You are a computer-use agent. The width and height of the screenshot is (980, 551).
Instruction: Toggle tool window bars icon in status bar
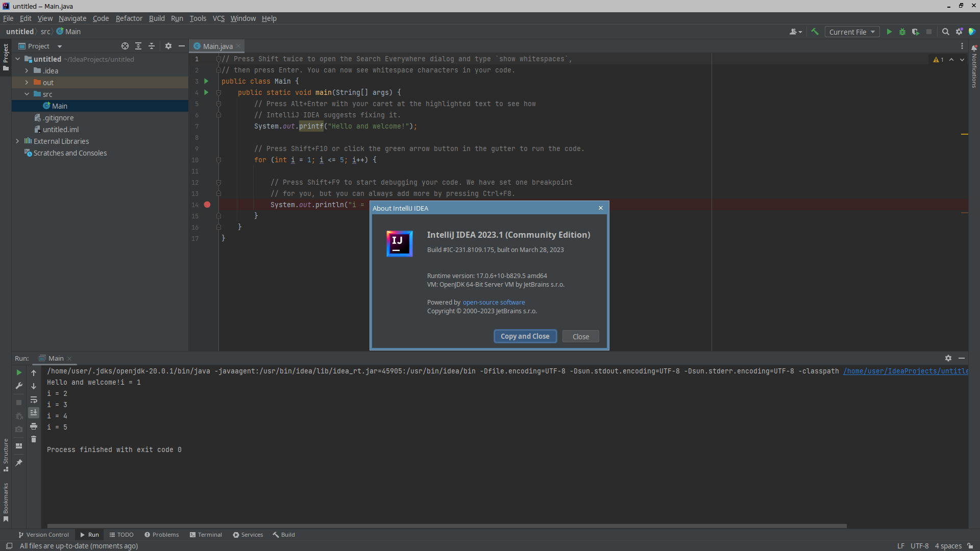click(x=9, y=546)
